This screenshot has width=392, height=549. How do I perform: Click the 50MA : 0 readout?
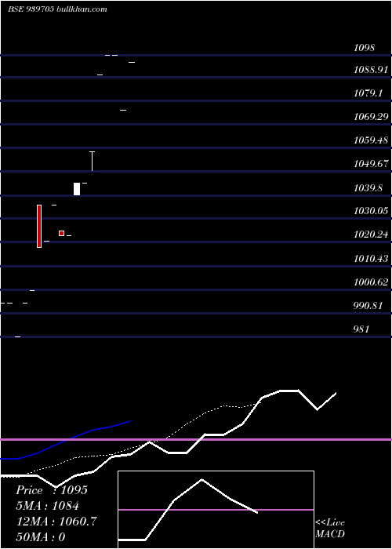tap(41, 536)
